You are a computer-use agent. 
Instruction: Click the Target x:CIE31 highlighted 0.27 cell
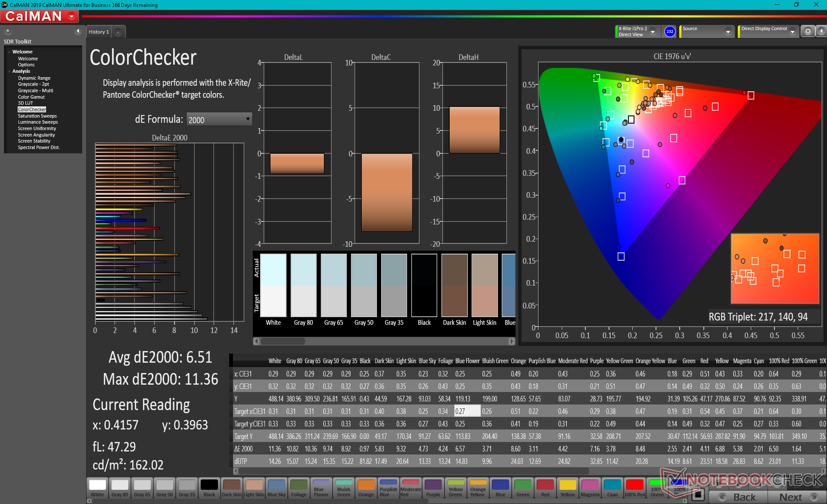(x=467, y=411)
